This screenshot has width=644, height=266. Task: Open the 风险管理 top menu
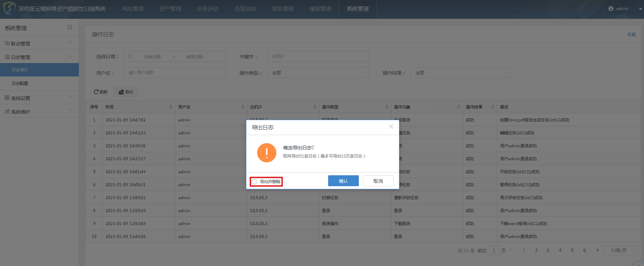(133, 9)
